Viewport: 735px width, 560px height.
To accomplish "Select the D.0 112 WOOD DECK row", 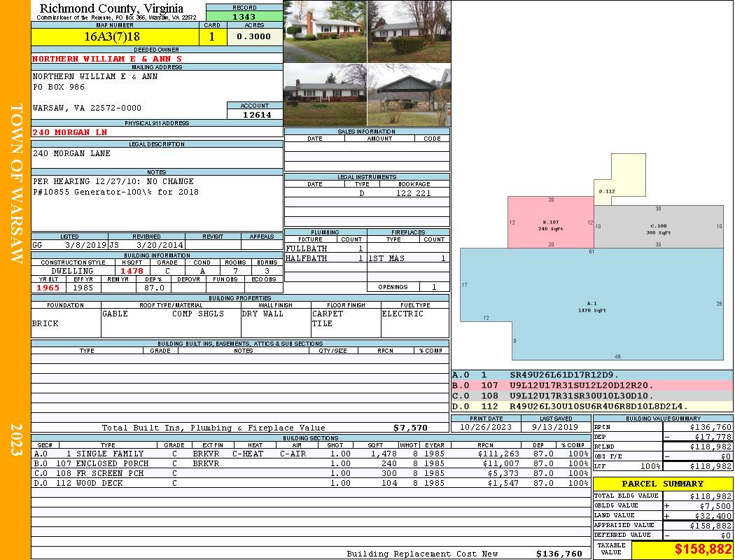I will (x=310, y=483).
